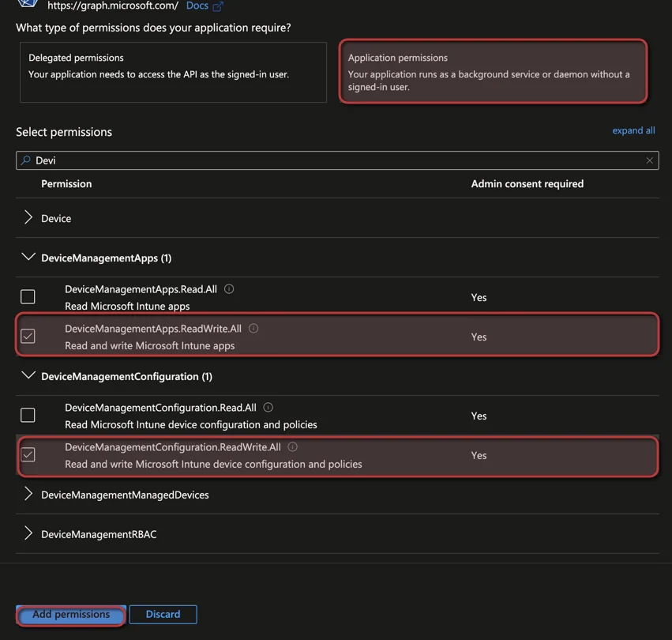Open the Docs external link icon

[218, 6]
